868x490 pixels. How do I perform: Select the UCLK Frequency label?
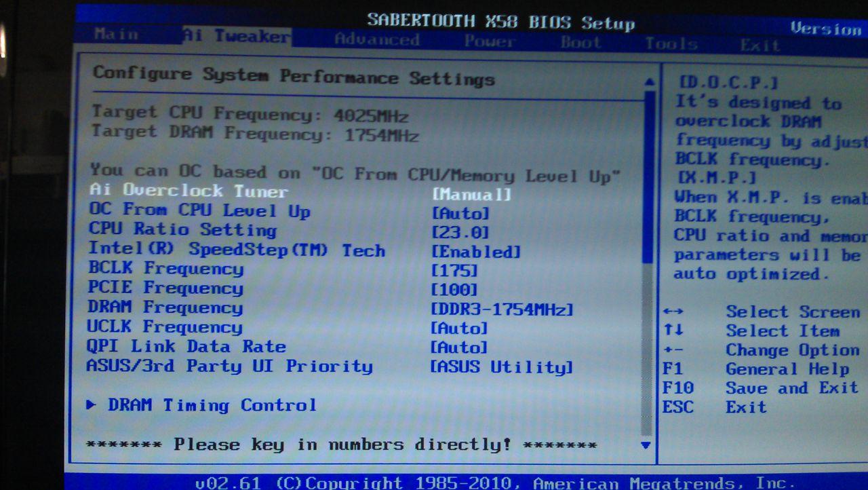coord(164,327)
